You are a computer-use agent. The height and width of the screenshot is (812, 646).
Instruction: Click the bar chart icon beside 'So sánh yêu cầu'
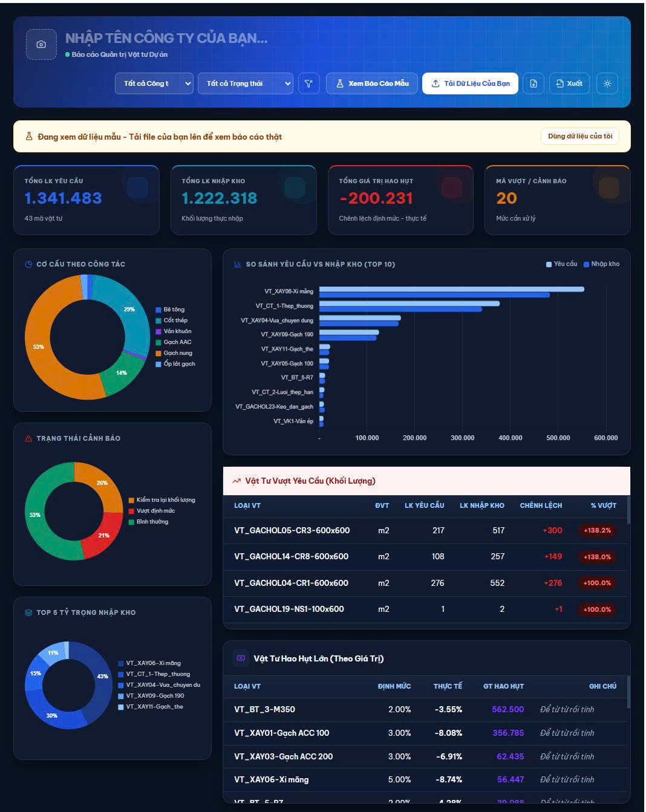[x=238, y=264]
